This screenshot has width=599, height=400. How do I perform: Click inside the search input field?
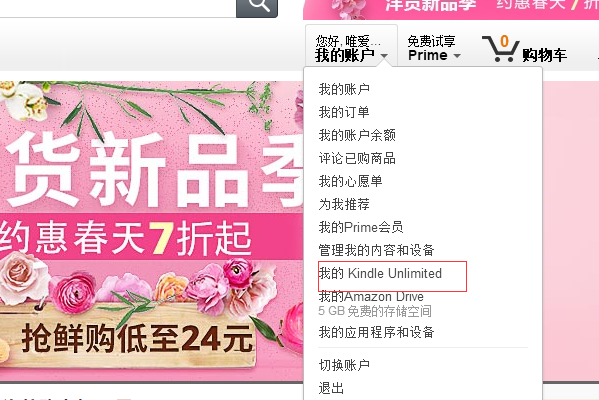(x=118, y=8)
